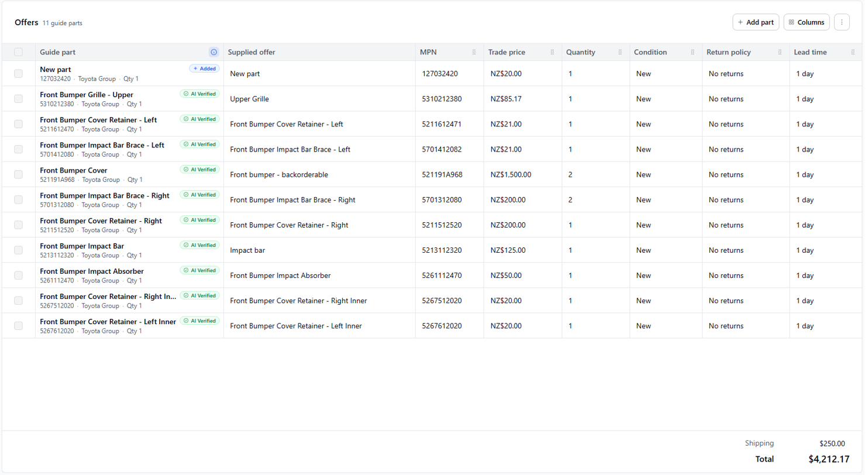Click AI Verified badge for Front Bumper Impact Absorber

click(x=199, y=270)
